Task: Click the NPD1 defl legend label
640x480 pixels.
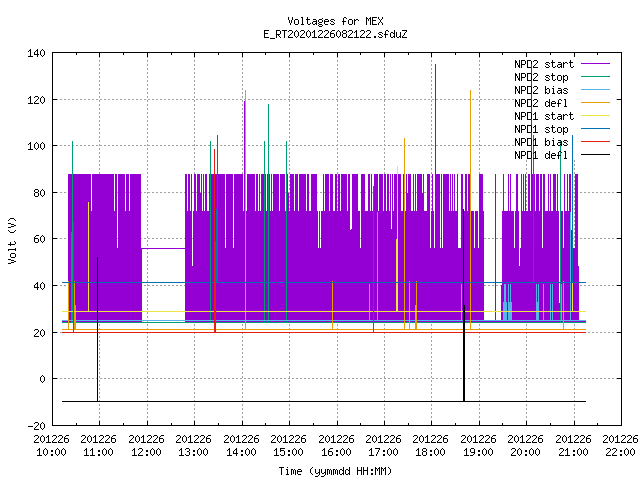Action: [x=541, y=155]
